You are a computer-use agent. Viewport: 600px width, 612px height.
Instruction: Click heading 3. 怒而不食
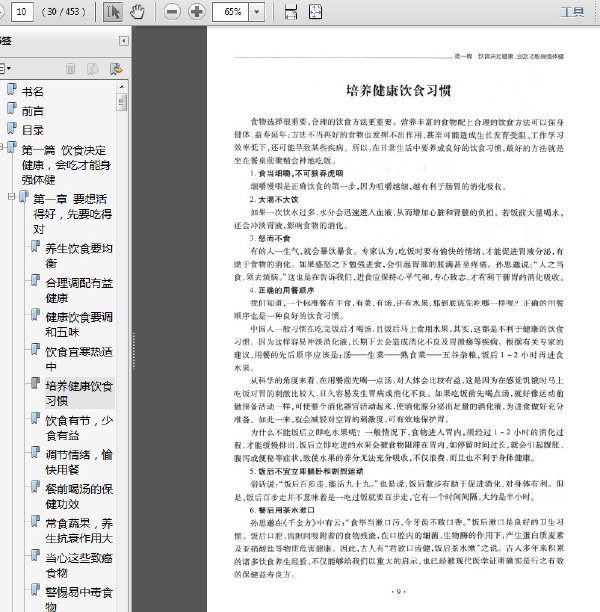click(x=270, y=238)
